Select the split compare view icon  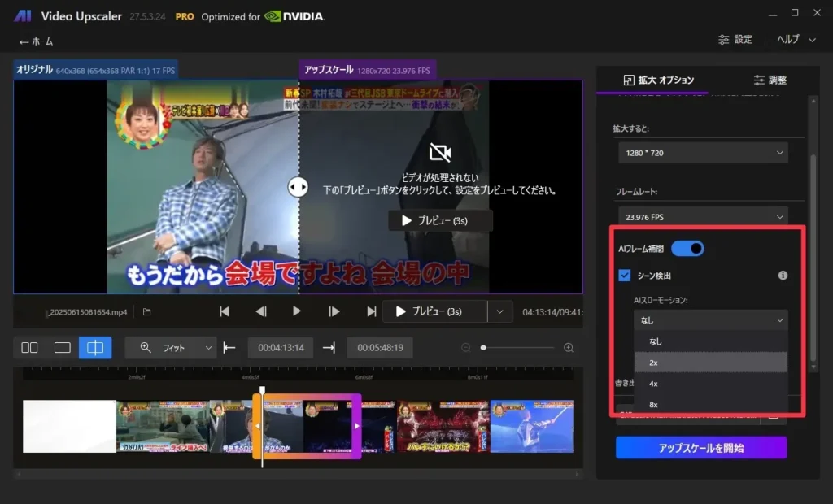(95, 348)
